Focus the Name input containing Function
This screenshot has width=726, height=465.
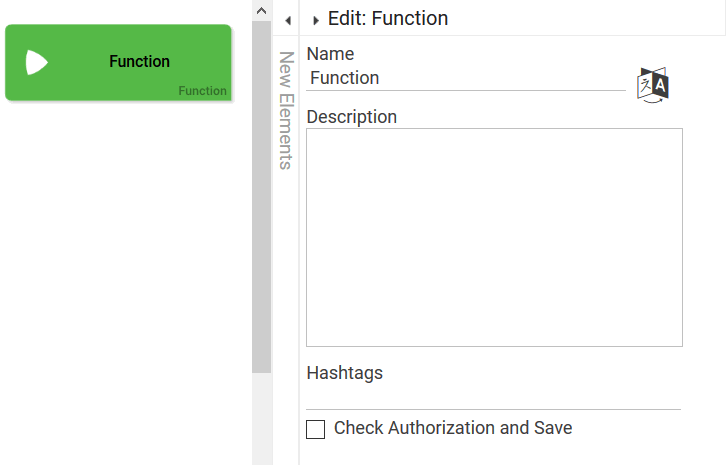tap(465, 78)
